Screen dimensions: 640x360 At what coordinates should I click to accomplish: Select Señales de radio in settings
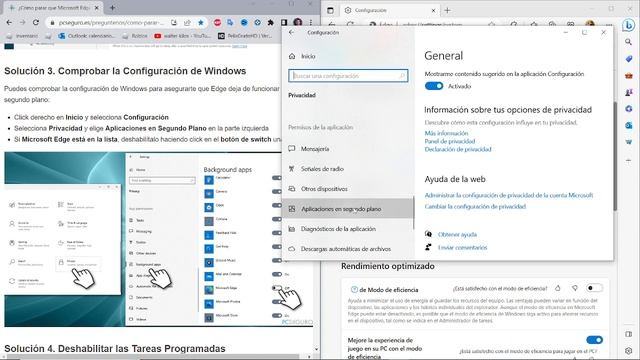pos(348,169)
